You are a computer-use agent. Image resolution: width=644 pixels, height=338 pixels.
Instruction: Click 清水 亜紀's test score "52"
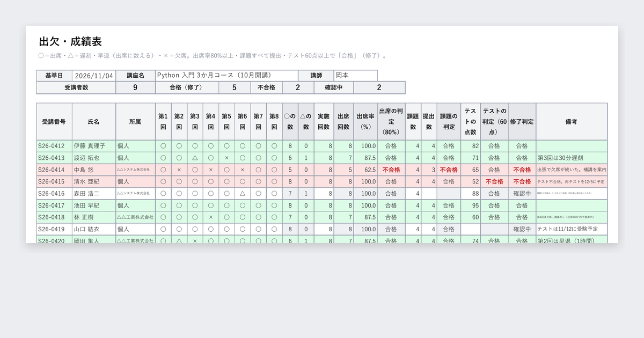[x=475, y=181]
